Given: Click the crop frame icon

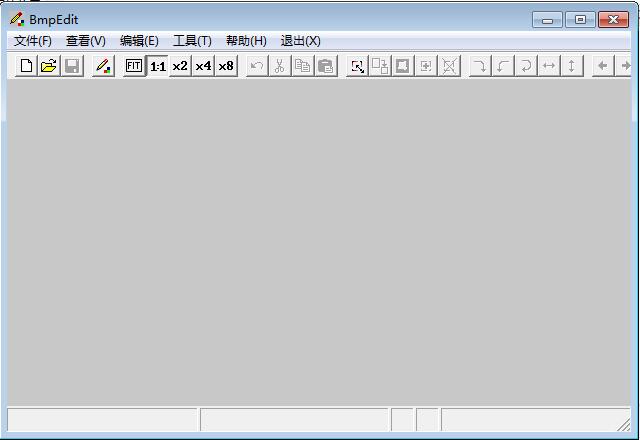Looking at the screenshot, I should tap(403, 66).
